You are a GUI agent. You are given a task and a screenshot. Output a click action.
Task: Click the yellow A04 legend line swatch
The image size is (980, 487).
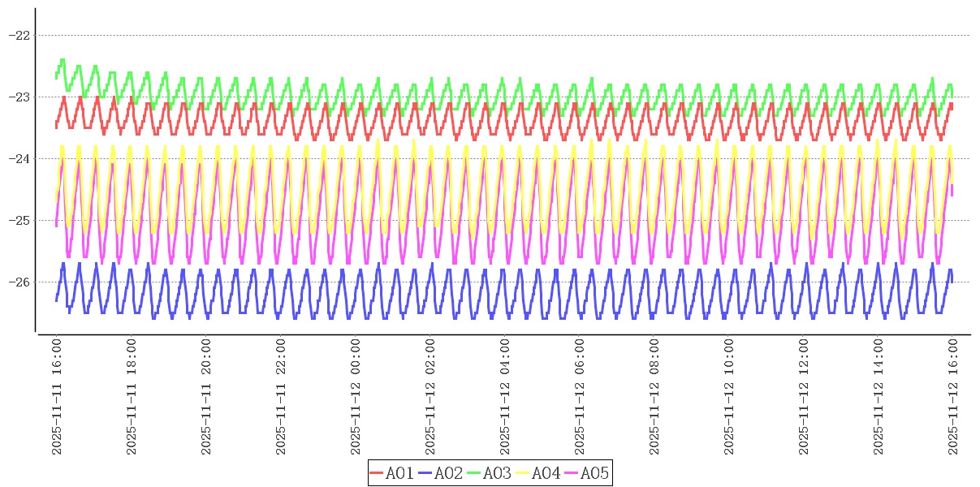coord(523,473)
